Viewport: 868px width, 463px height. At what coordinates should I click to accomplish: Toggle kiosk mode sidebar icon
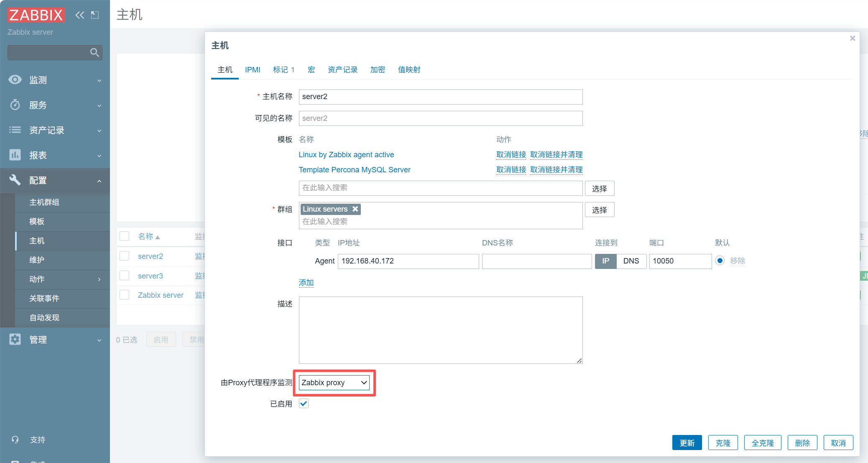95,15
